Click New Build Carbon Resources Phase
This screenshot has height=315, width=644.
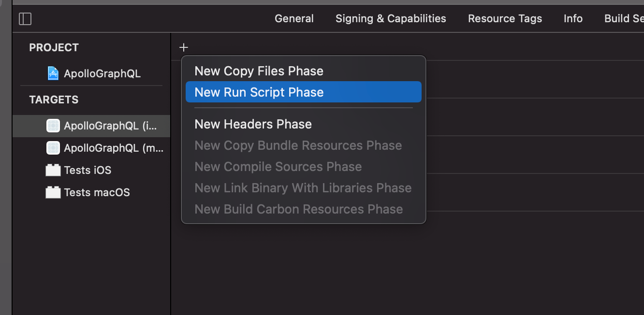click(x=298, y=209)
